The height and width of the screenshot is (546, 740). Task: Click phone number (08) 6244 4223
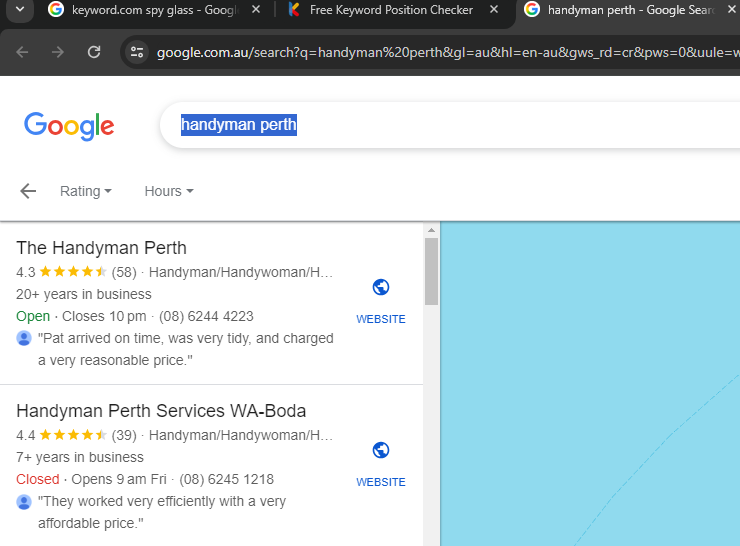[206, 316]
